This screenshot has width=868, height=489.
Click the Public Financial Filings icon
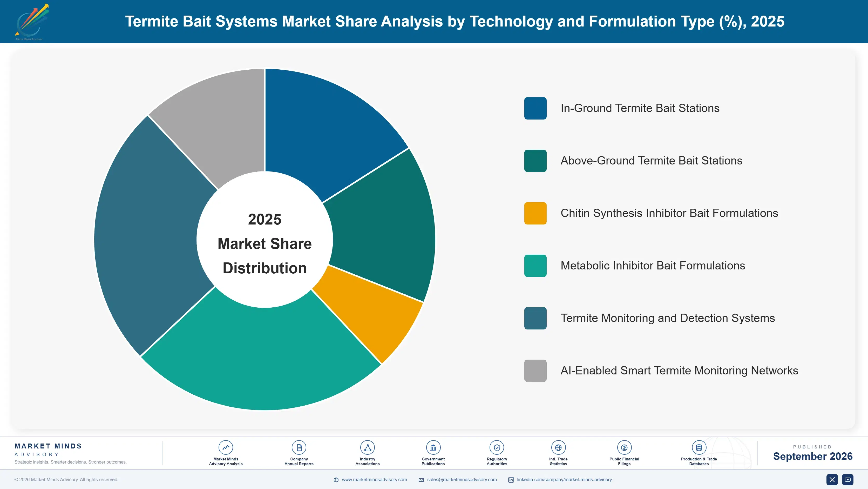click(x=624, y=447)
